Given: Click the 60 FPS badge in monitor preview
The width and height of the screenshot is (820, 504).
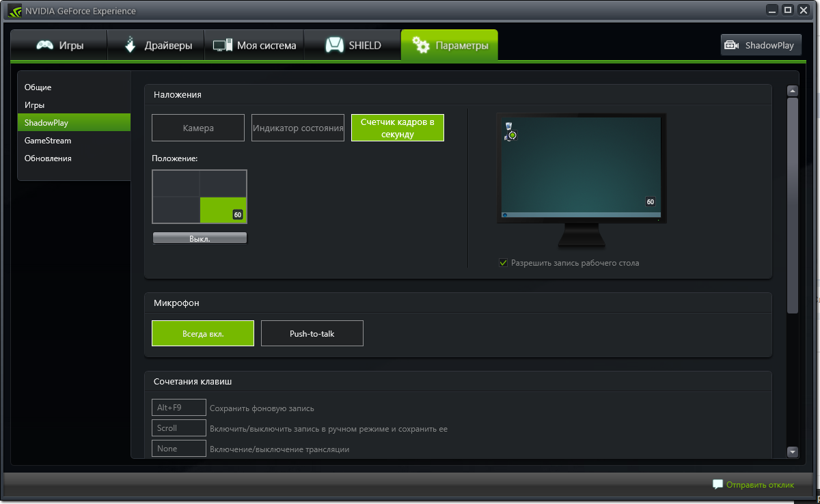Looking at the screenshot, I should pyautogui.click(x=650, y=202).
